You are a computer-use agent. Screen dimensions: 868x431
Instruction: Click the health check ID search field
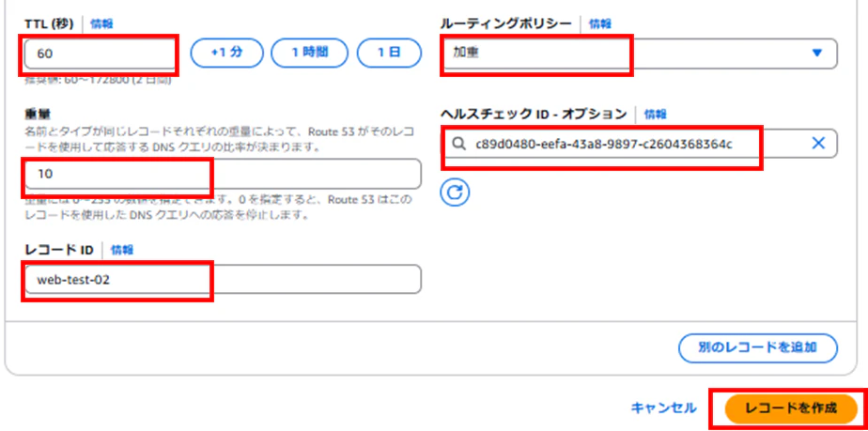pyautogui.click(x=639, y=144)
